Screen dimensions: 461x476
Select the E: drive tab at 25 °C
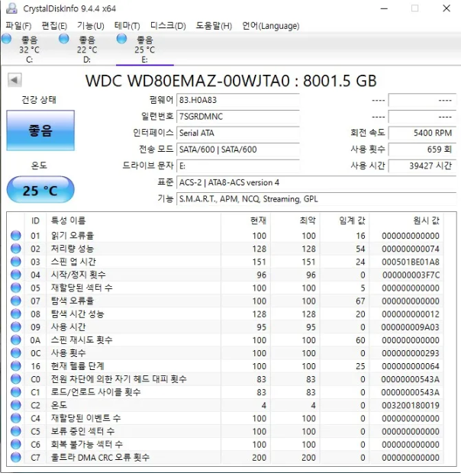point(144,49)
